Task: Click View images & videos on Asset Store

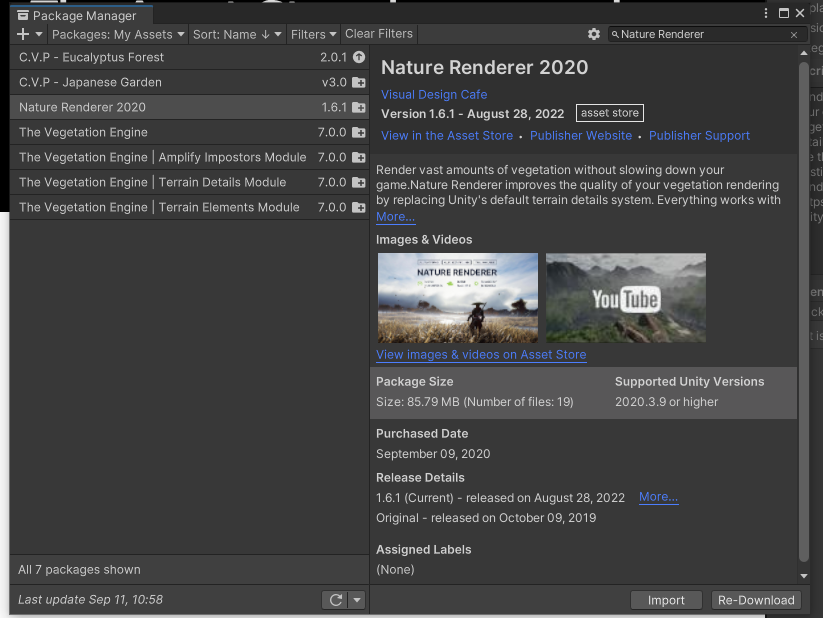Action: [481, 354]
